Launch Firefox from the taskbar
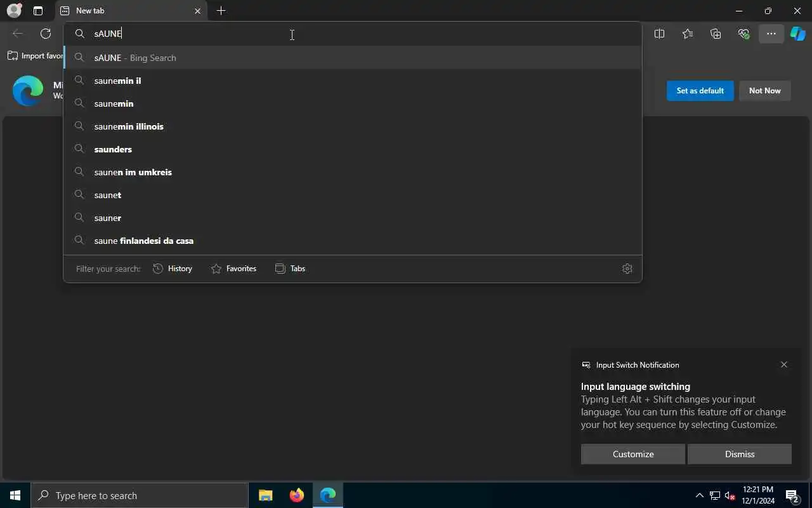 pos(297,495)
